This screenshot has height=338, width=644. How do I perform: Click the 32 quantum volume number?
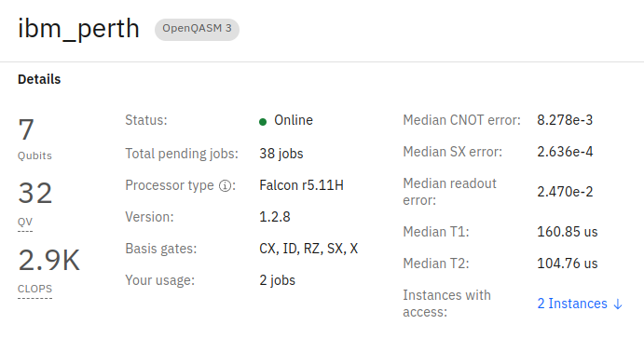click(34, 193)
